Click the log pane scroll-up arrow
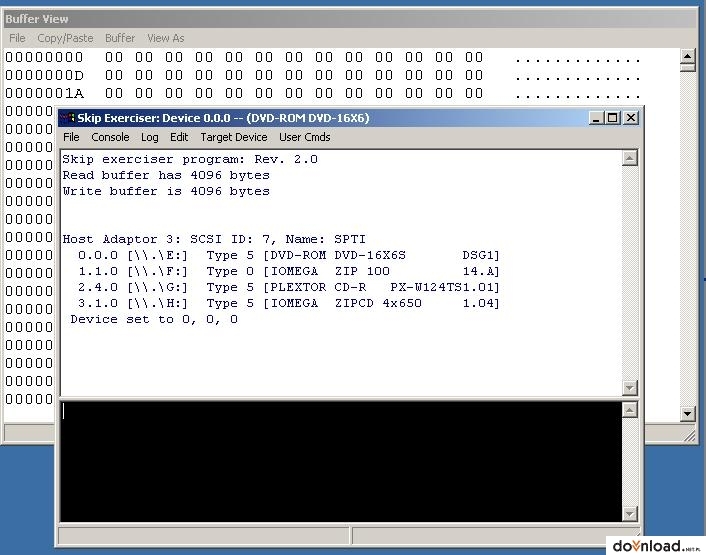 pos(629,158)
